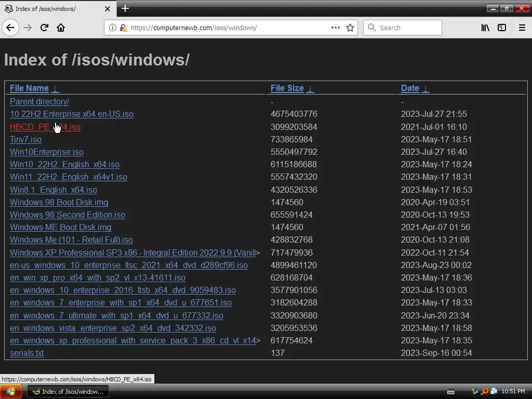Toggle the sidebar view
This screenshot has height=399, width=532.
point(502,28)
